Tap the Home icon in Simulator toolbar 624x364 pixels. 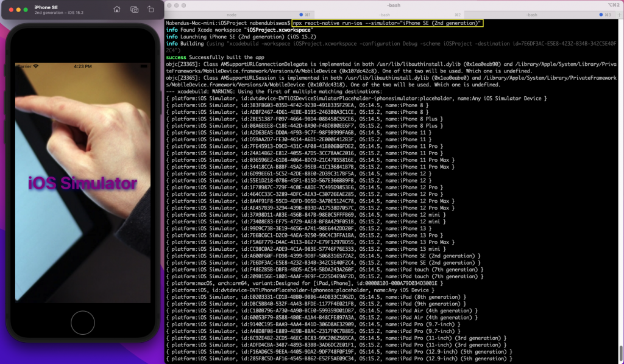pyautogui.click(x=116, y=9)
